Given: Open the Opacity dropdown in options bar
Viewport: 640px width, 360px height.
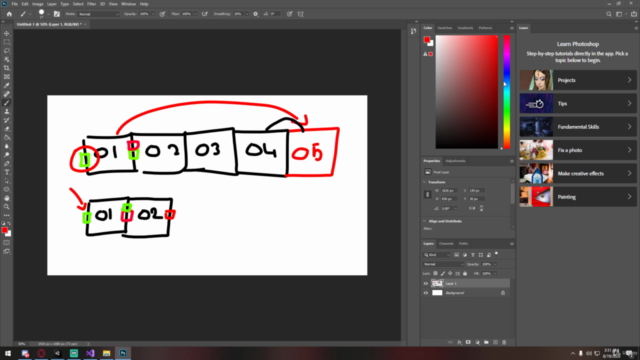Looking at the screenshot, I should coord(153,14).
